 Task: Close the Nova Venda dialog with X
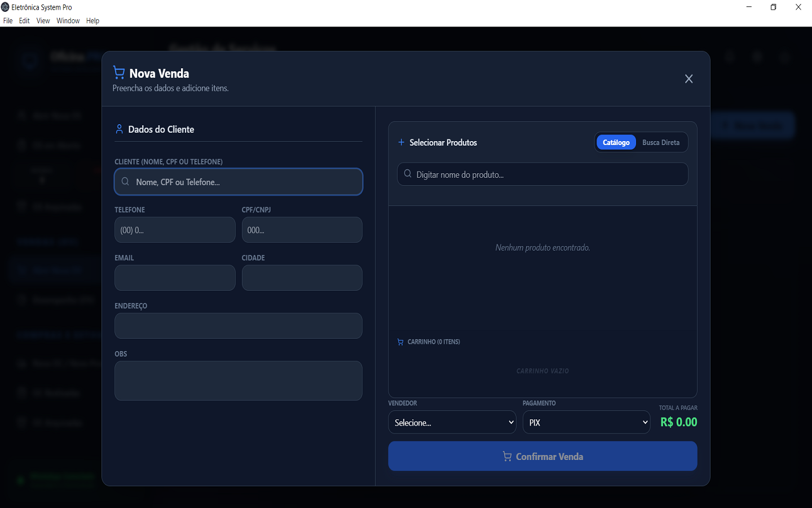point(689,79)
